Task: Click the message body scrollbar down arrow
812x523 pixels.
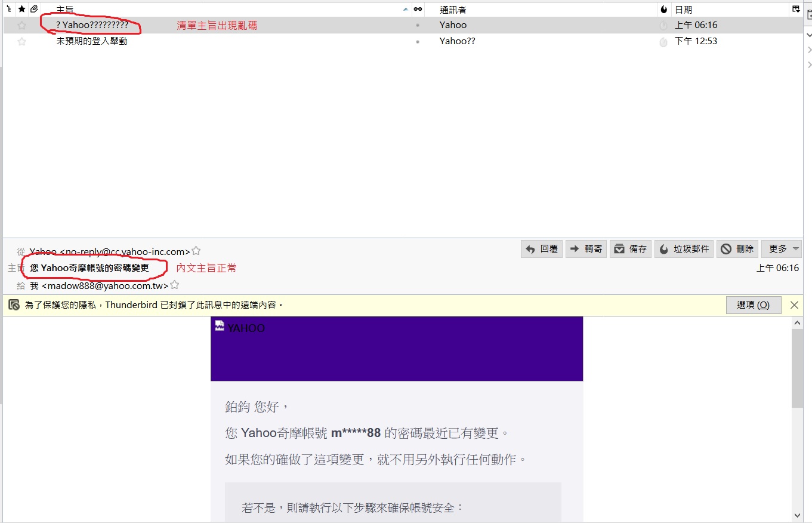Action: [797, 515]
